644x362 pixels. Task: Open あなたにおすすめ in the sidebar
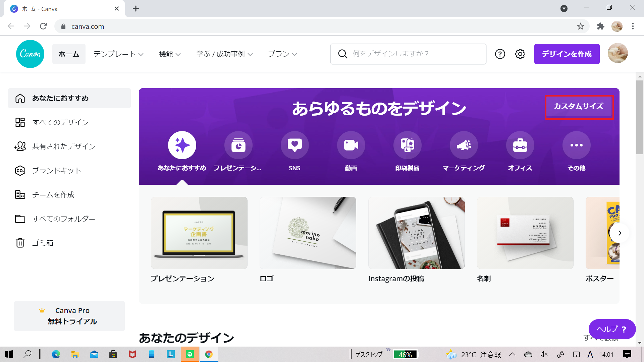tap(69, 98)
